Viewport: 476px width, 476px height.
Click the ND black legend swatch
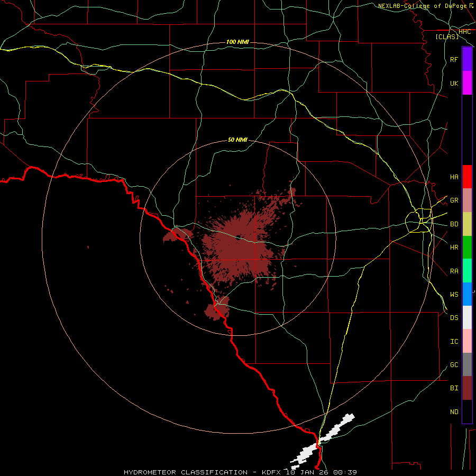click(x=467, y=411)
